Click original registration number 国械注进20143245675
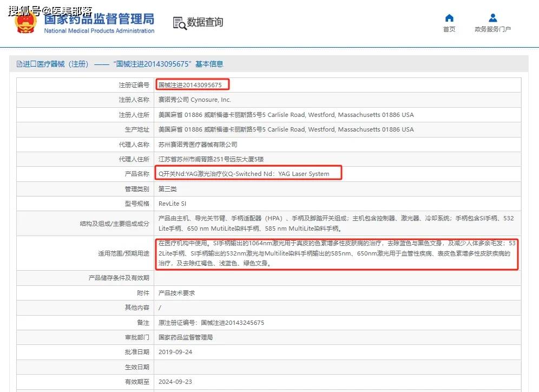The image size is (539, 392). click(x=232, y=323)
